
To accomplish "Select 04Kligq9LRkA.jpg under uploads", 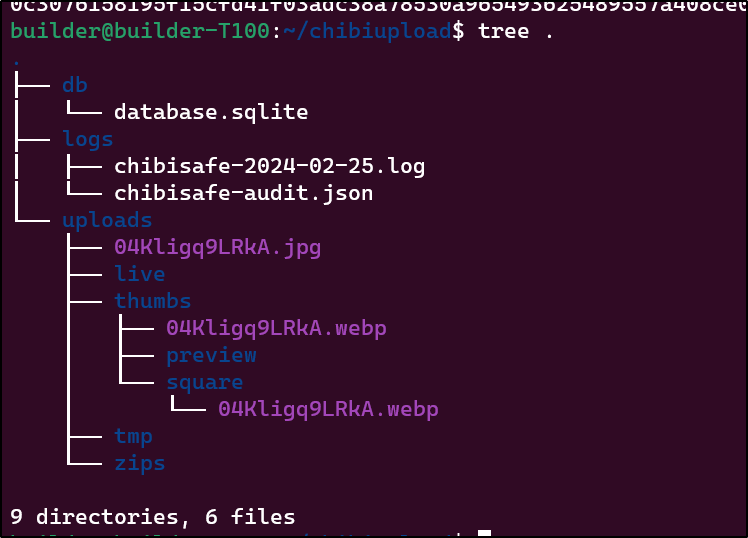I will tap(218, 248).
